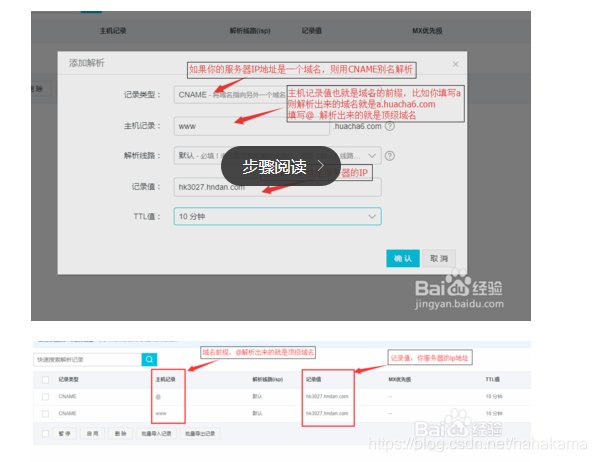Click the 记录类型 column header in table
The image size is (597, 462).
tap(69, 379)
